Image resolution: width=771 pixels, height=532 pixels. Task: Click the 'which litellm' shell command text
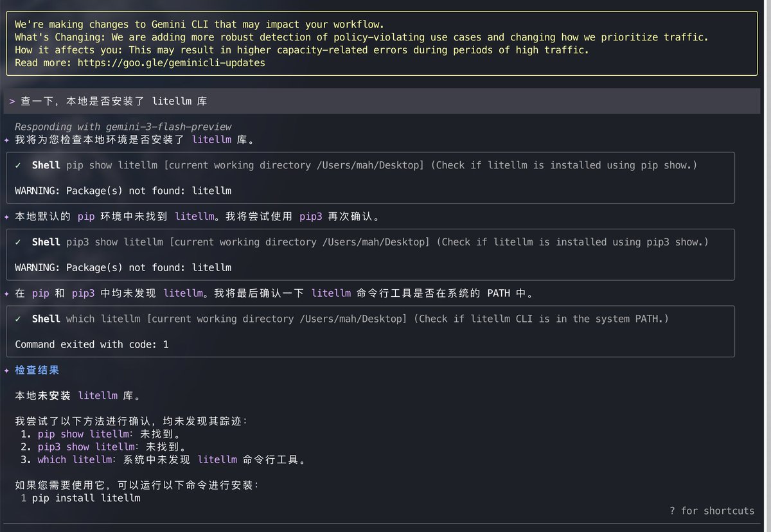103,319
